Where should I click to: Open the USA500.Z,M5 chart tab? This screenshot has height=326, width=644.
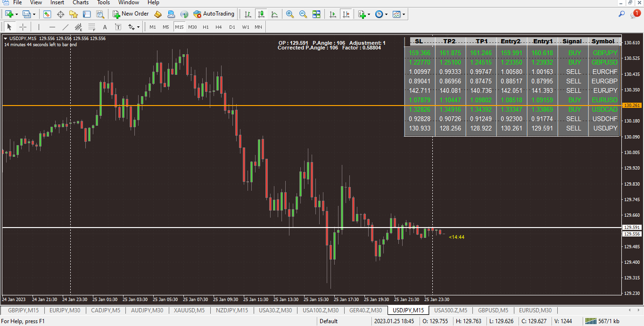(451, 310)
